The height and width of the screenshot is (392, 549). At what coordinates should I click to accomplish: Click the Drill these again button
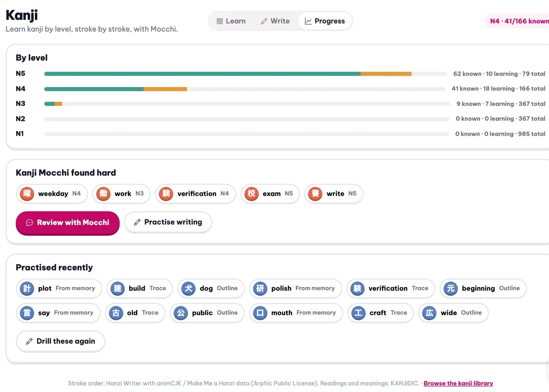60,341
